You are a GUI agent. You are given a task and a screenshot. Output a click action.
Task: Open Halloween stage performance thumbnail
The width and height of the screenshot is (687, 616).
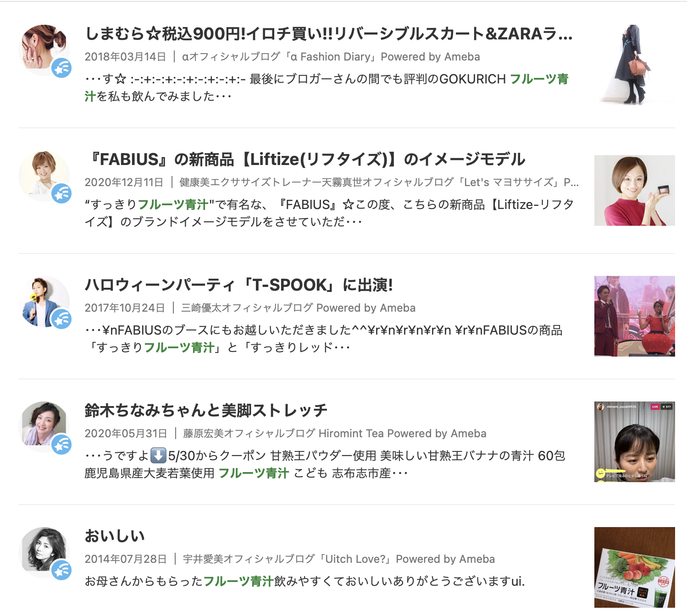[x=635, y=316]
